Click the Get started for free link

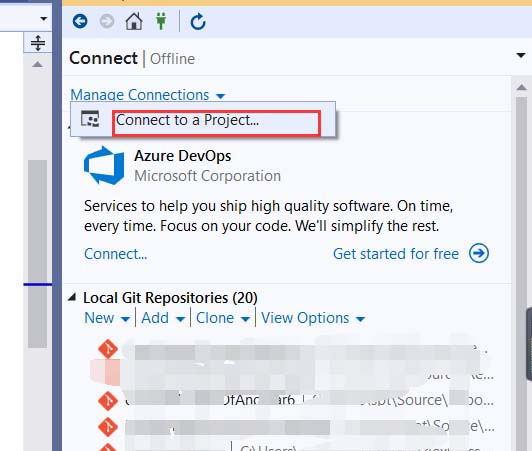396,253
